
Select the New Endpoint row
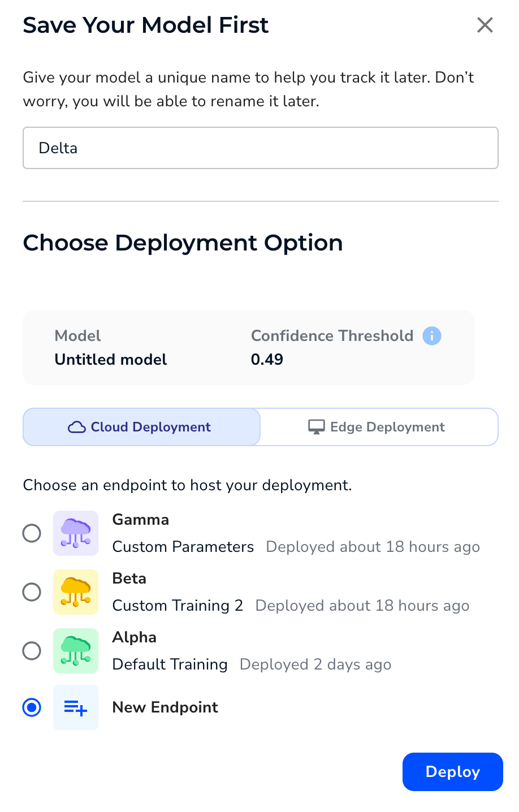(165, 707)
